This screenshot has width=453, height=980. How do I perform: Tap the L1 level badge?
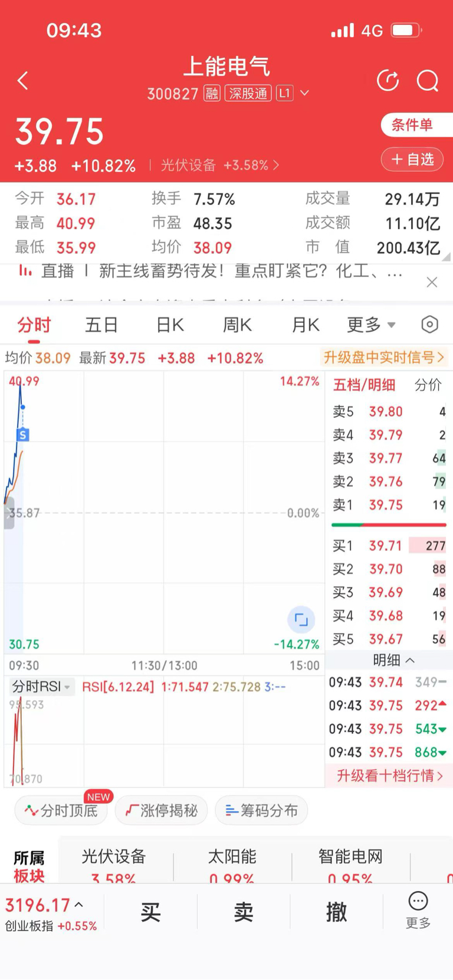click(x=284, y=93)
